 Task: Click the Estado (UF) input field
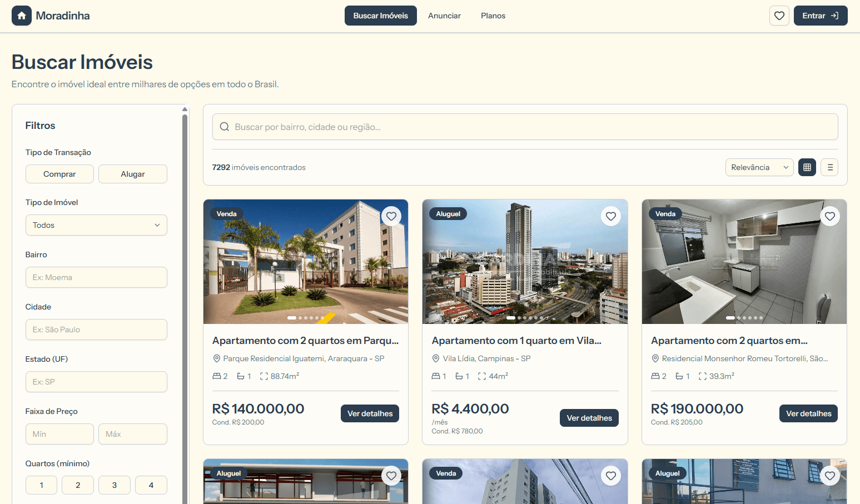click(x=96, y=382)
